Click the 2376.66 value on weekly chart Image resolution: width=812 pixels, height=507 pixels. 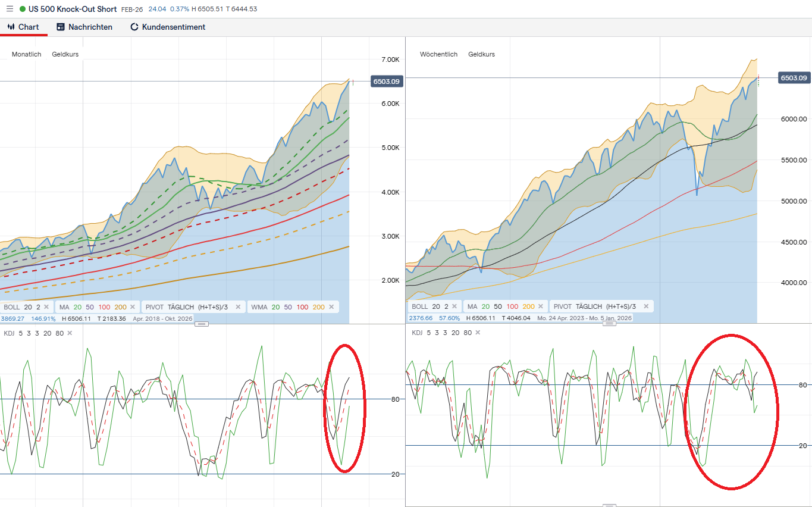click(422, 318)
